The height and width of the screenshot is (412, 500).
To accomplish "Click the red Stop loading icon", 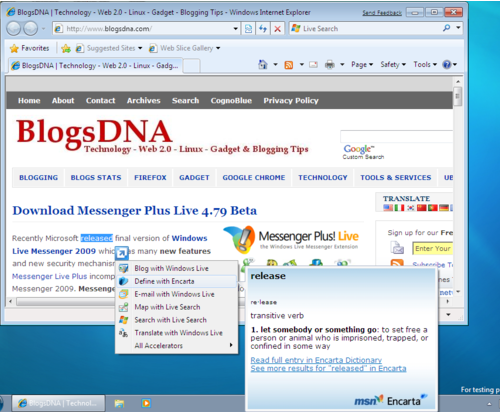I will 277,29.
